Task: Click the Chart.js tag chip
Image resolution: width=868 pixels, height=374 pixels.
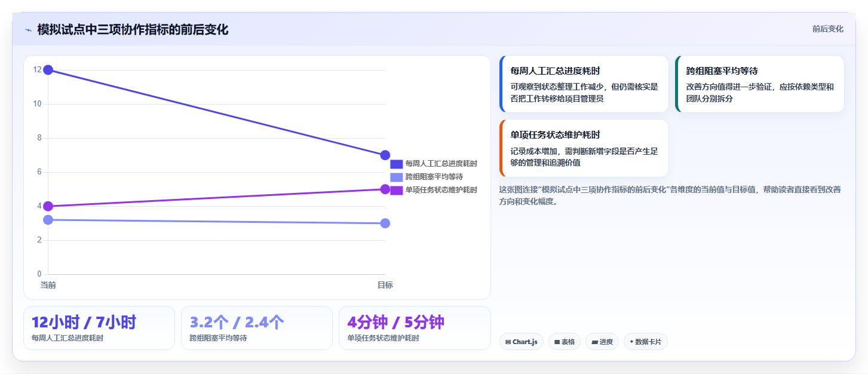Action: click(521, 342)
